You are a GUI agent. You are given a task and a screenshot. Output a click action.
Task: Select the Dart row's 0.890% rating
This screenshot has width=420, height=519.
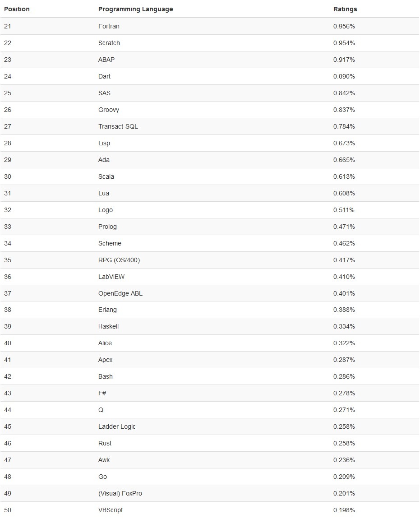point(344,76)
